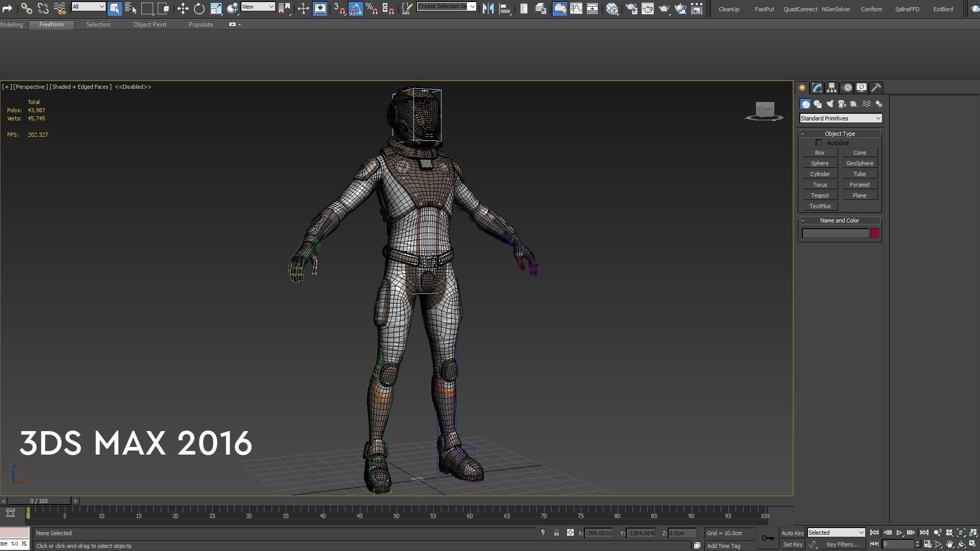Open the Standard Primitives dropdown
The width and height of the screenshot is (980, 551).
click(x=840, y=118)
